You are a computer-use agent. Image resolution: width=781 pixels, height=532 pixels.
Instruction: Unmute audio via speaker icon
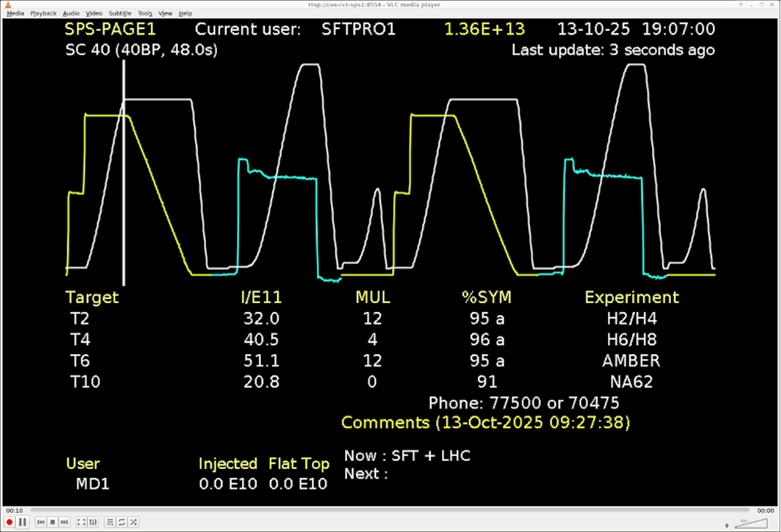tap(727, 524)
